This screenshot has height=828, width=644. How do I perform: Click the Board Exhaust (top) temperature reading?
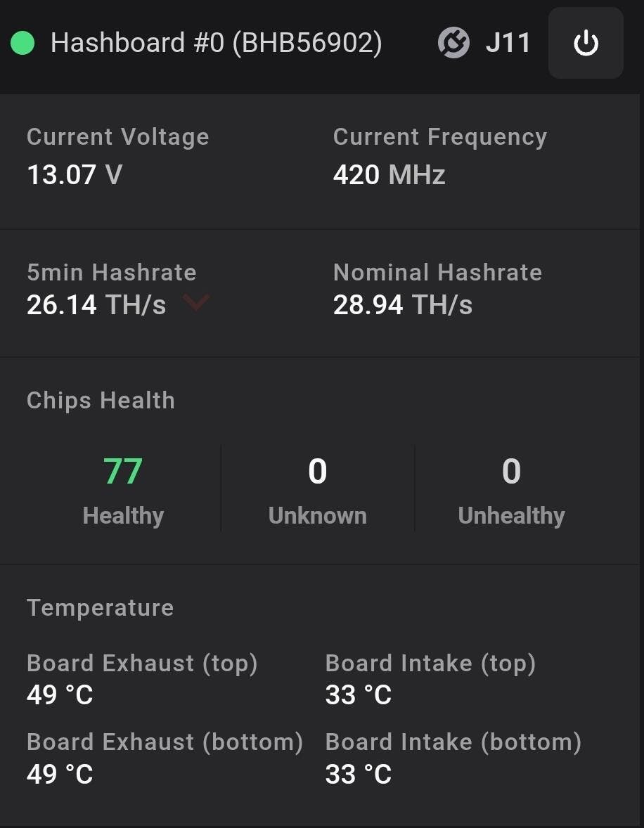[60, 695]
